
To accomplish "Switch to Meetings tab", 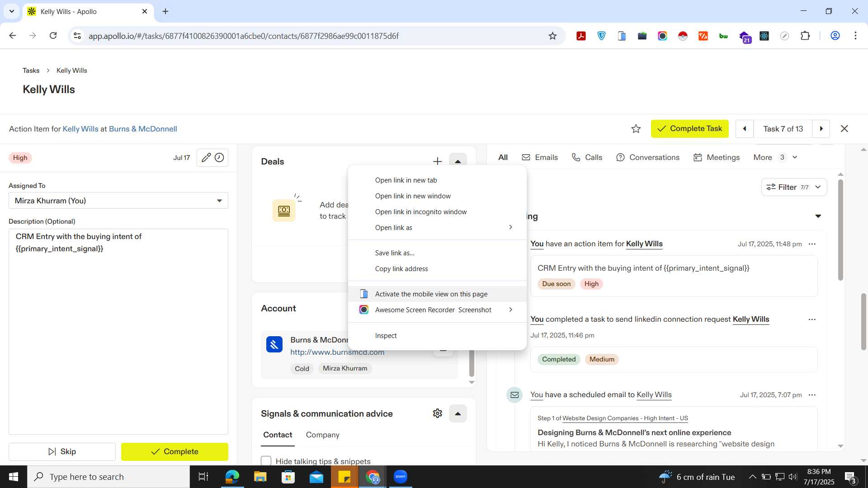I will pyautogui.click(x=716, y=157).
